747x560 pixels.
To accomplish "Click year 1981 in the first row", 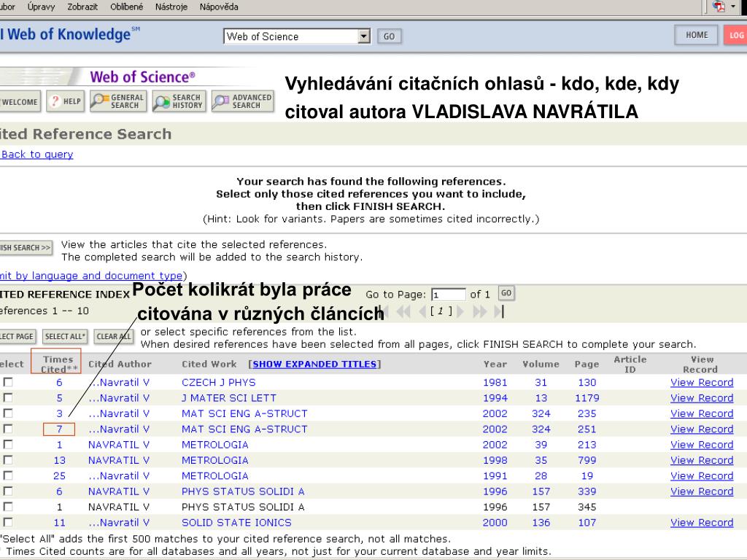I will point(495,382).
